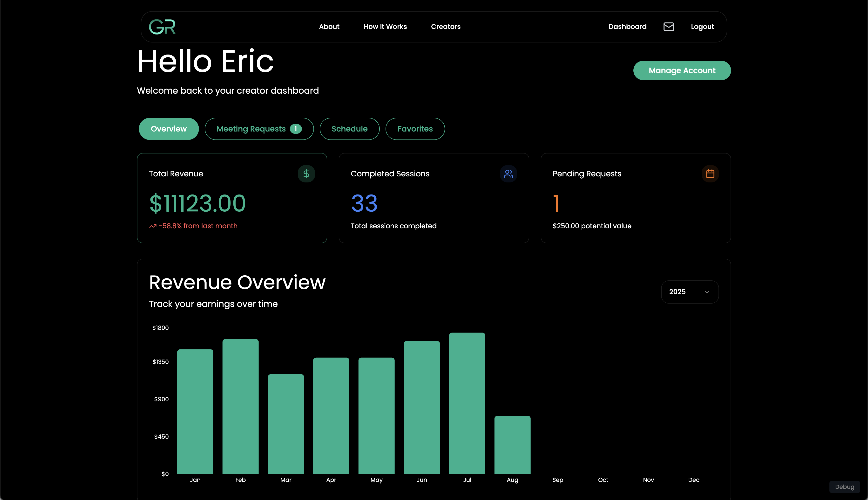Image resolution: width=868 pixels, height=500 pixels.
Task: Click the calendar icon in Pending Requests
Action: click(x=710, y=174)
